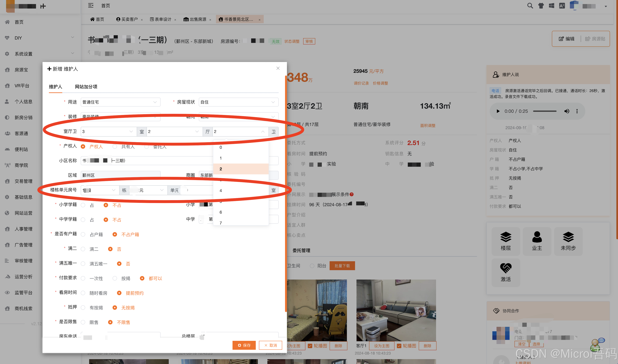Click the search magnifier icon in top bar
The width and height of the screenshot is (618, 364).
point(530,6)
